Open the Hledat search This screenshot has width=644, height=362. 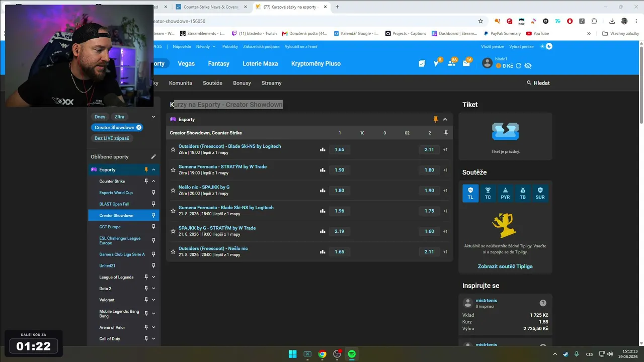pos(538,83)
